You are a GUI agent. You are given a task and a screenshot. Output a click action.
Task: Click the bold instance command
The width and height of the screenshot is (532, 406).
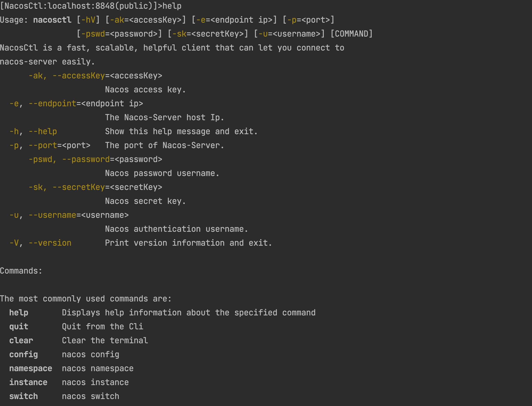tap(28, 382)
